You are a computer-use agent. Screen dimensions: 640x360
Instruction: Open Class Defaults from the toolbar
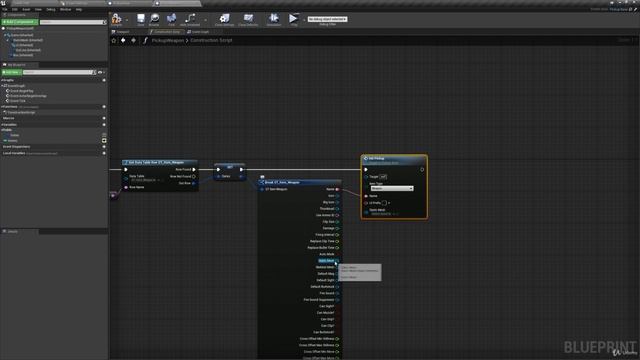(248, 19)
